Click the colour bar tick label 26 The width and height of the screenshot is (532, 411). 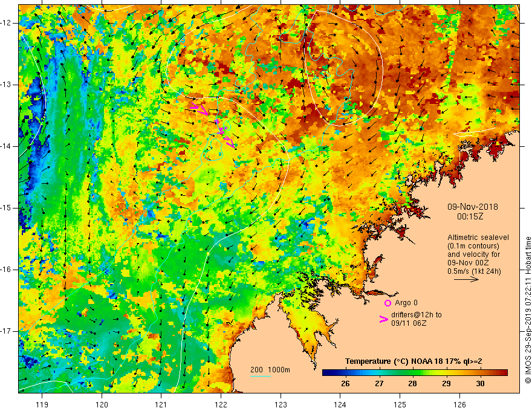[x=345, y=384]
